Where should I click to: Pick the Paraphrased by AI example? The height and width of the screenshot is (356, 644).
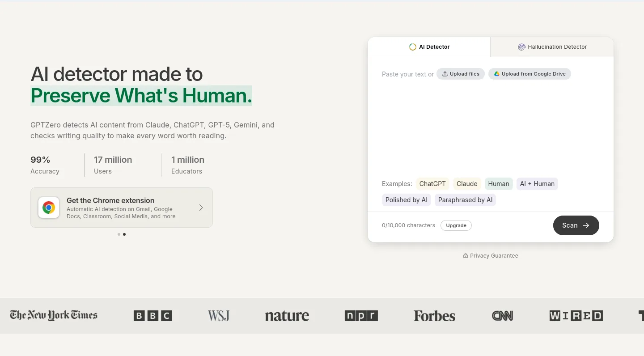click(x=465, y=200)
